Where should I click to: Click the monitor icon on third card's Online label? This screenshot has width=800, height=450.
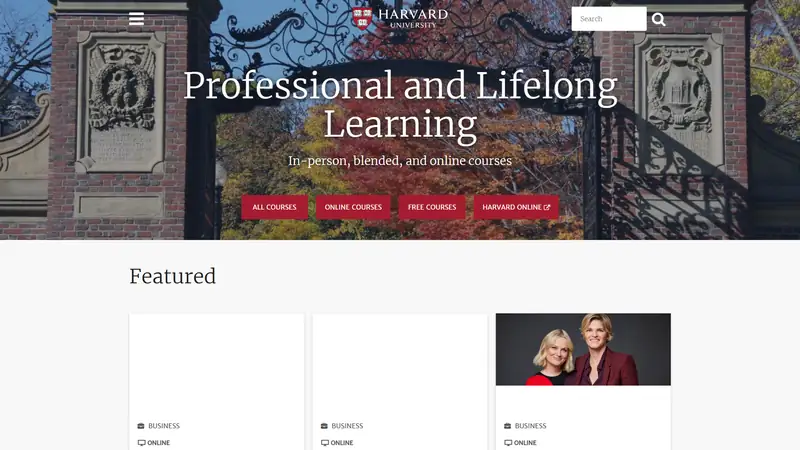(x=508, y=443)
